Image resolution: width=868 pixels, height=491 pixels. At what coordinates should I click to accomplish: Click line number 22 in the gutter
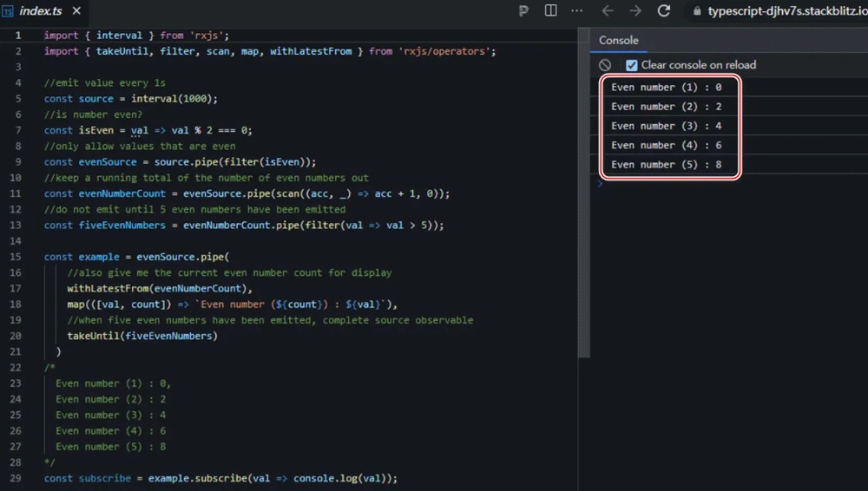tap(16, 368)
